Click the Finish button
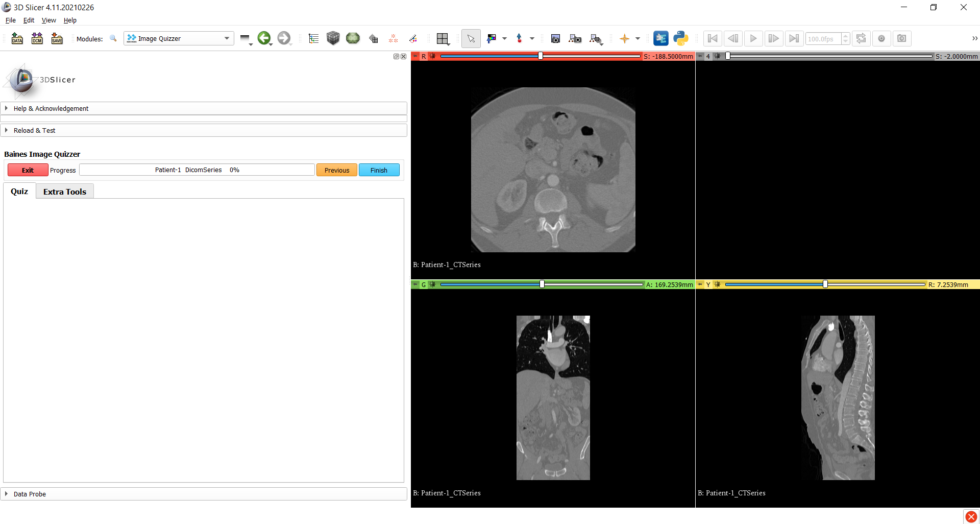Screen dimensions: 980x524 [379, 170]
